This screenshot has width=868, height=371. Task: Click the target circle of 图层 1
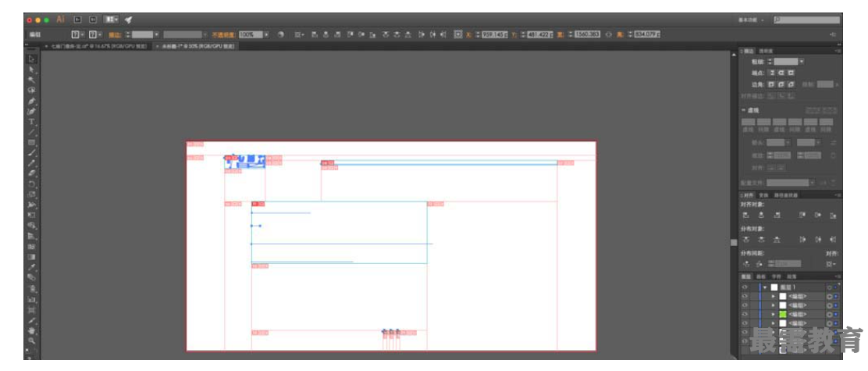click(x=829, y=287)
